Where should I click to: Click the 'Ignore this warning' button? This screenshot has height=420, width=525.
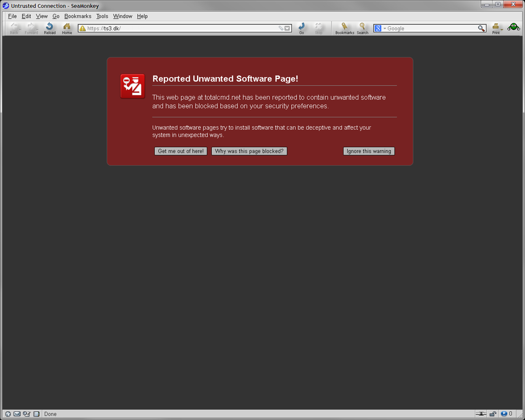[369, 151]
